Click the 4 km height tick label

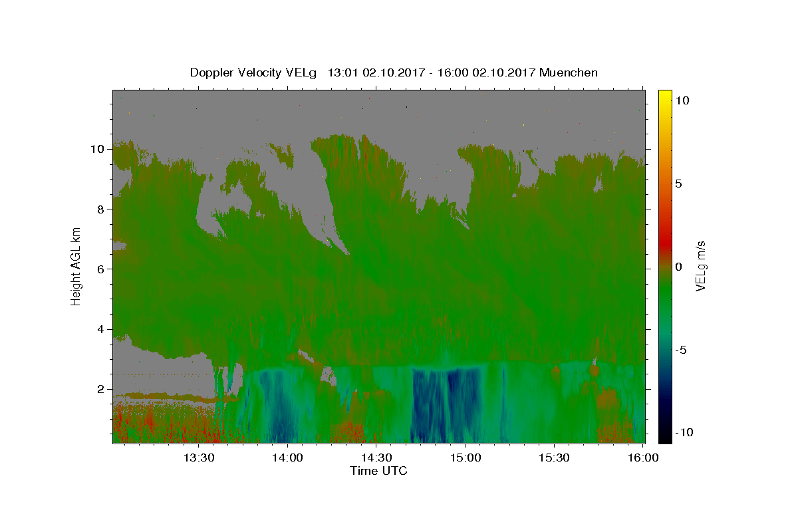(101, 329)
